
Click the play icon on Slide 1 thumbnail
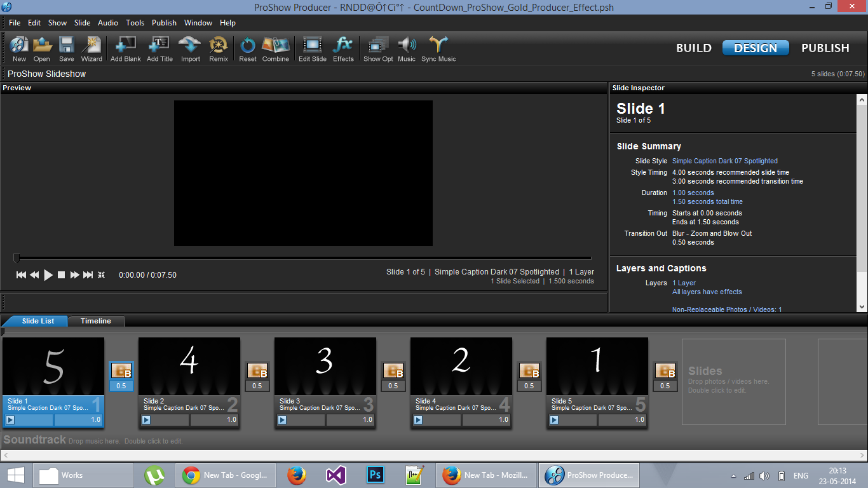10,420
